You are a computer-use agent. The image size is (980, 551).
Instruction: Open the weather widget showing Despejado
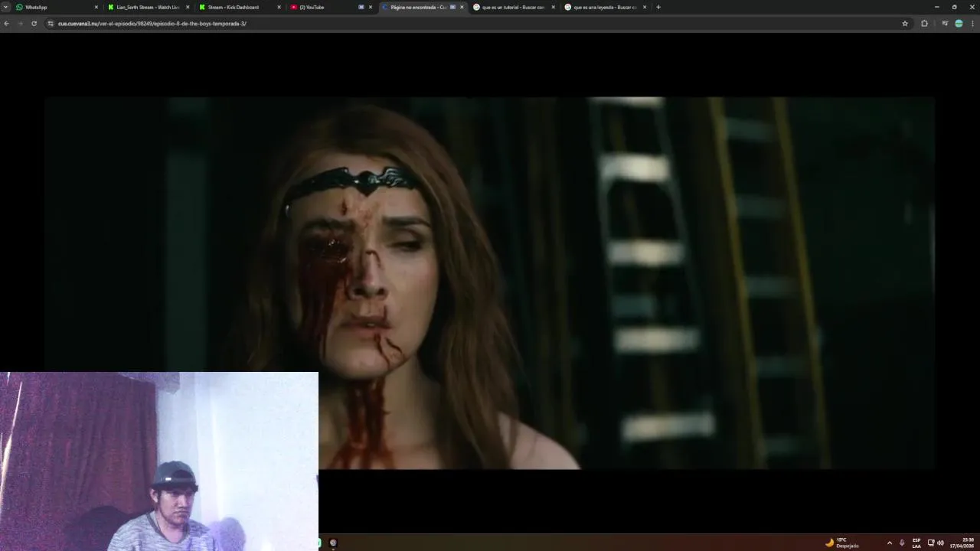coord(841,543)
